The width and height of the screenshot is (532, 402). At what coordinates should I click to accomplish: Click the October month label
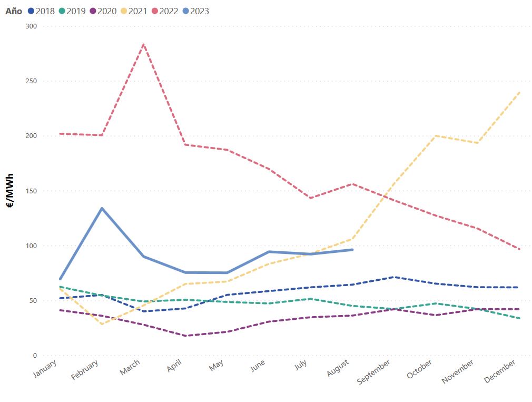coord(420,369)
